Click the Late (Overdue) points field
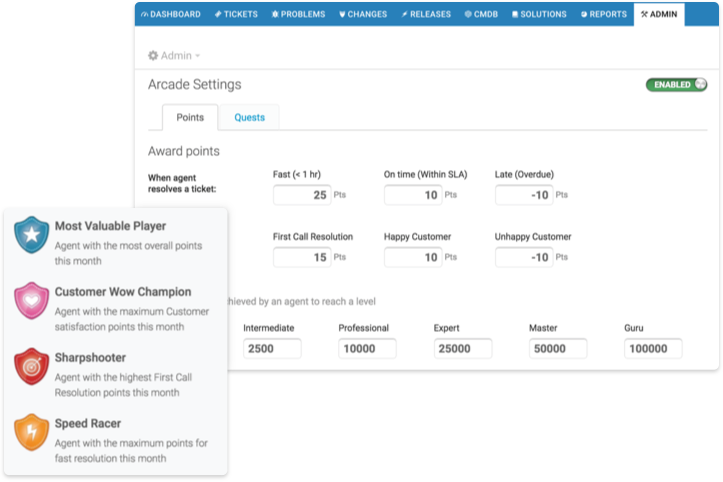 click(x=523, y=195)
